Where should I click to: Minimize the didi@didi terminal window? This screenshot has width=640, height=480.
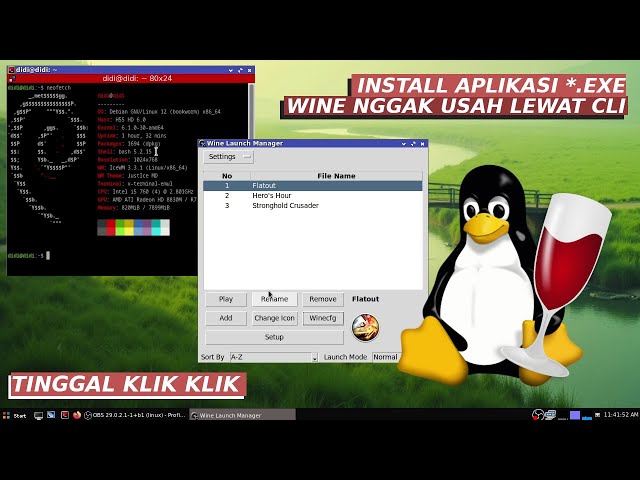coord(231,70)
